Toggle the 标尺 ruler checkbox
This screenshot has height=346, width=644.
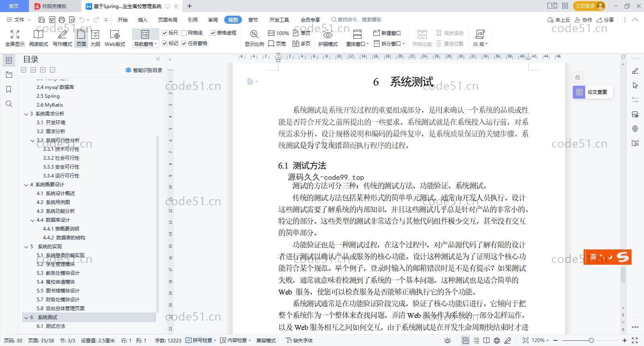click(x=165, y=33)
